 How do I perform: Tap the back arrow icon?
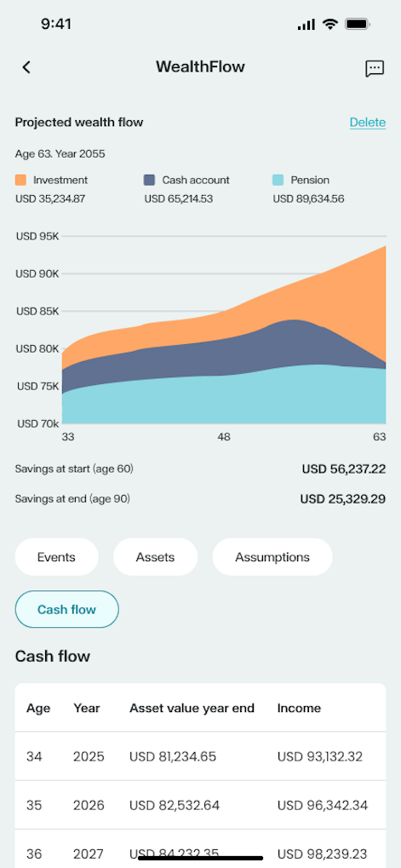[x=26, y=67]
